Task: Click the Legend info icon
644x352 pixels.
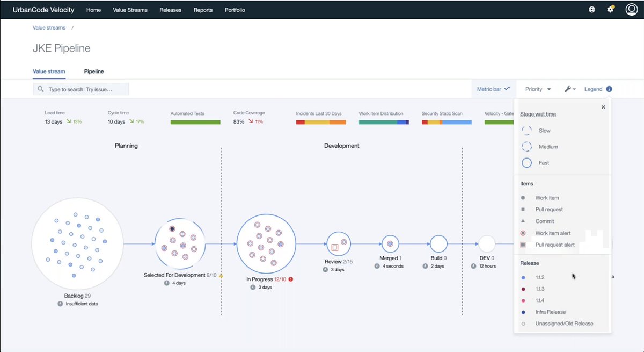Action: click(x=609, y=89)
